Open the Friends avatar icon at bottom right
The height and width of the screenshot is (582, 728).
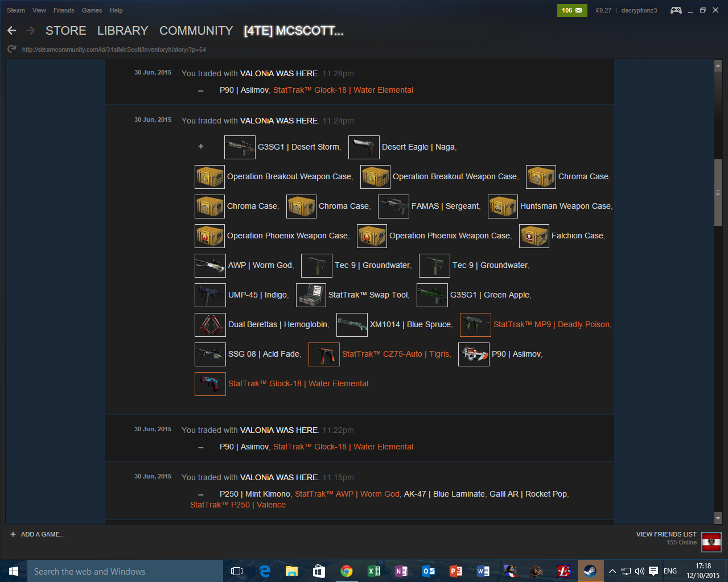(x=711, y=542)
